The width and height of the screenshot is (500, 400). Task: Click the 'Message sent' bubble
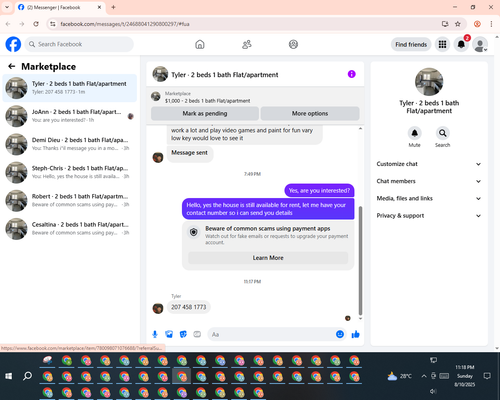[189, 153]
